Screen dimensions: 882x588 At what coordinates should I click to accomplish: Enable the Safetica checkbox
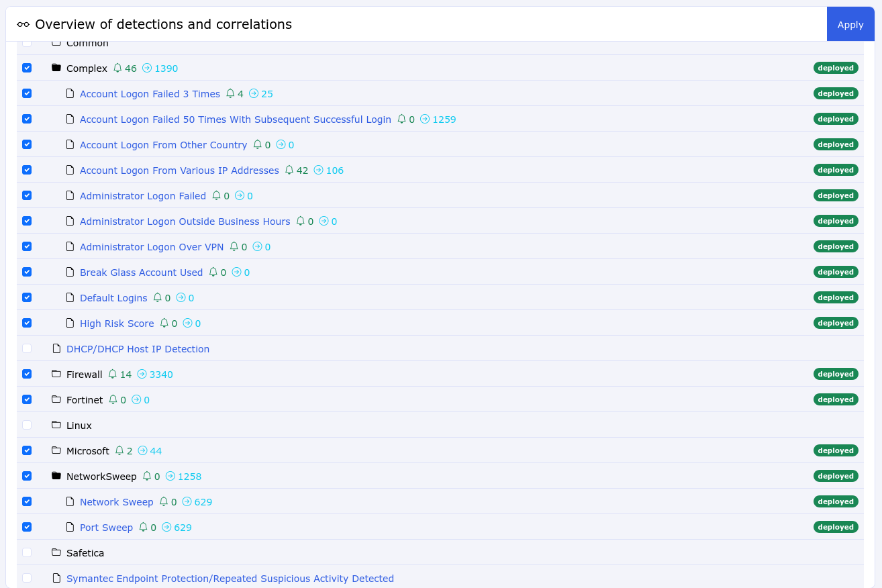point(26,552)
